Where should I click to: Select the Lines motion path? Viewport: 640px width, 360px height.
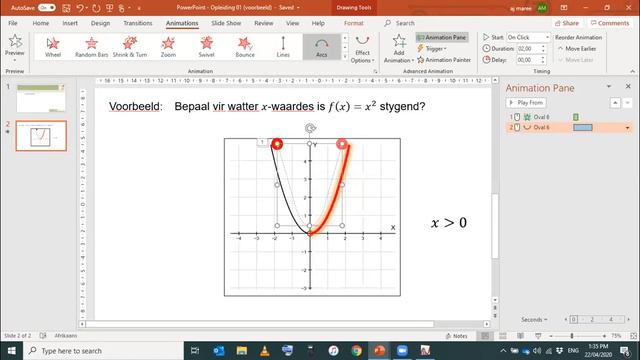coord(283,47)
